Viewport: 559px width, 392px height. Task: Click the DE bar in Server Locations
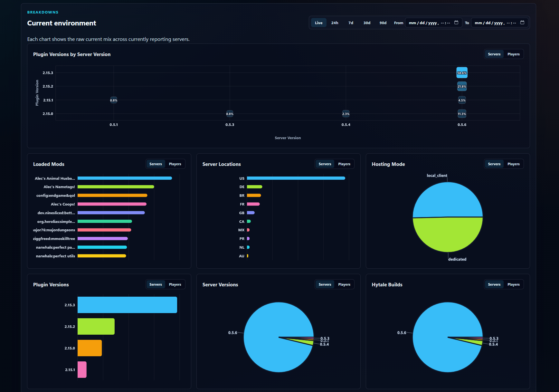255,187
